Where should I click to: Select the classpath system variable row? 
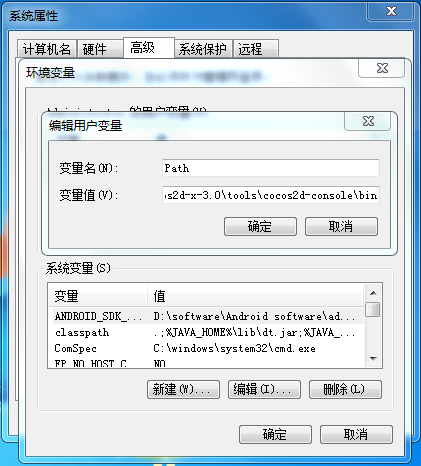click(x=206, y=332)
